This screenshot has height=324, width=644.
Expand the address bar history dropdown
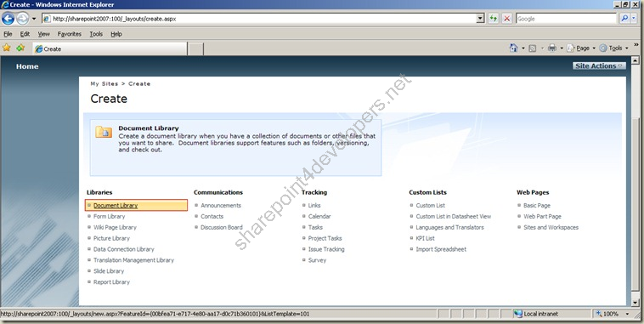point(480,19)
